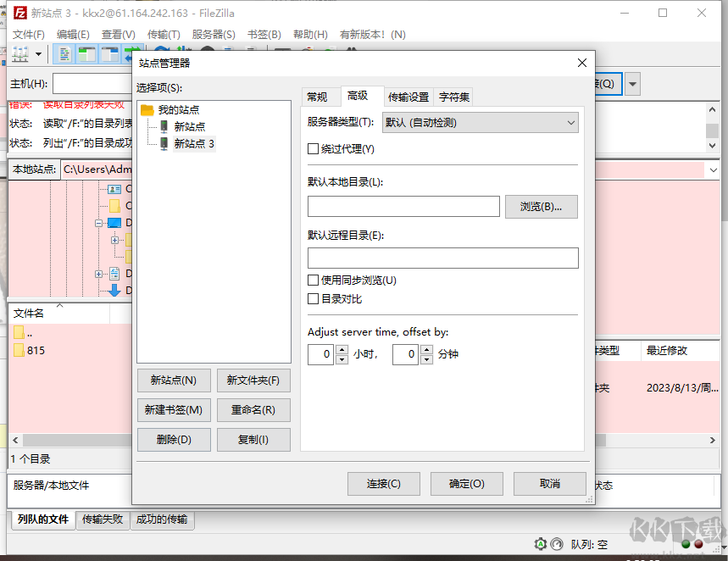
Task: Click the documents icon in local tree
Action: [114, 274]
